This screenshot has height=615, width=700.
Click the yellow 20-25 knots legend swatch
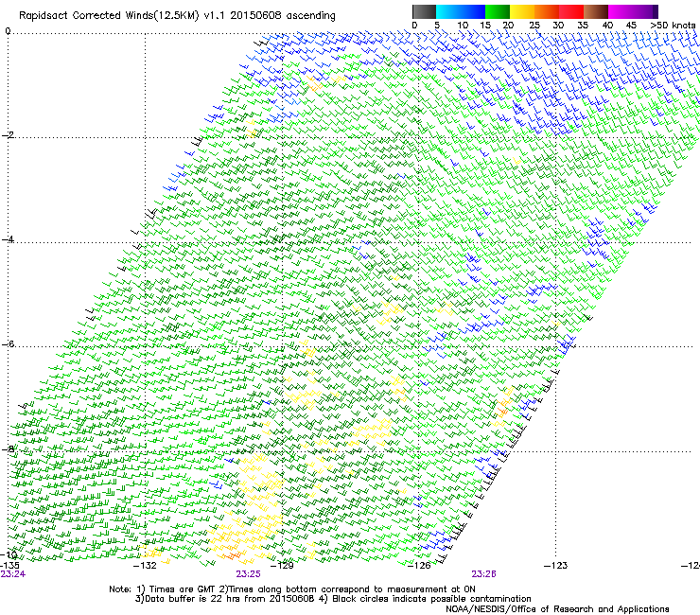(522, 11)
